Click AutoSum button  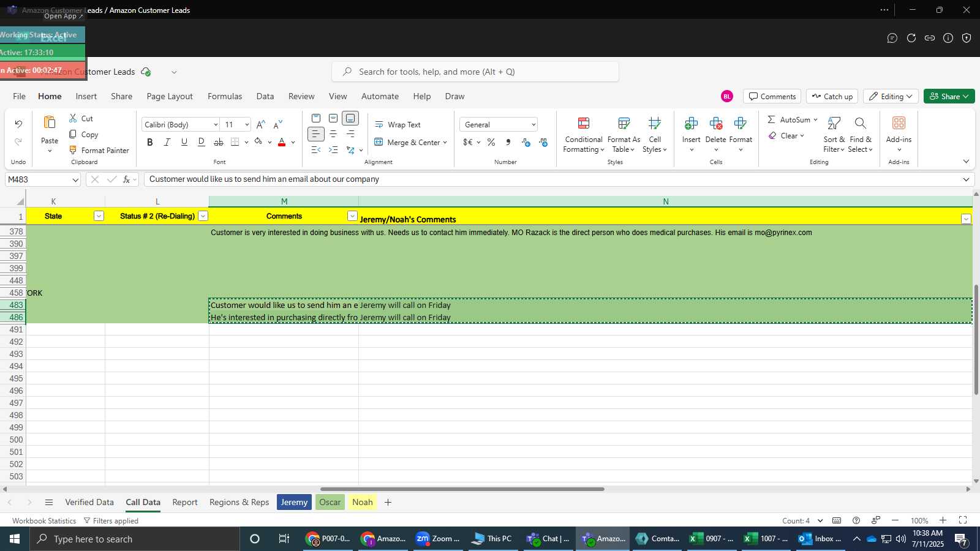(x=788, y=119)
